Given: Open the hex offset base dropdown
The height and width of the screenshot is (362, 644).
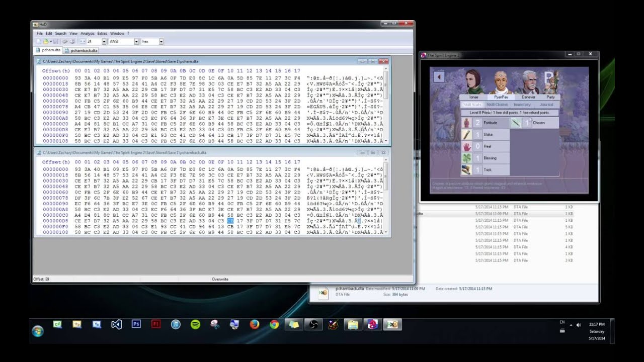Looking at the screenshot, I should pyautogui.click(x=161, y=41).
